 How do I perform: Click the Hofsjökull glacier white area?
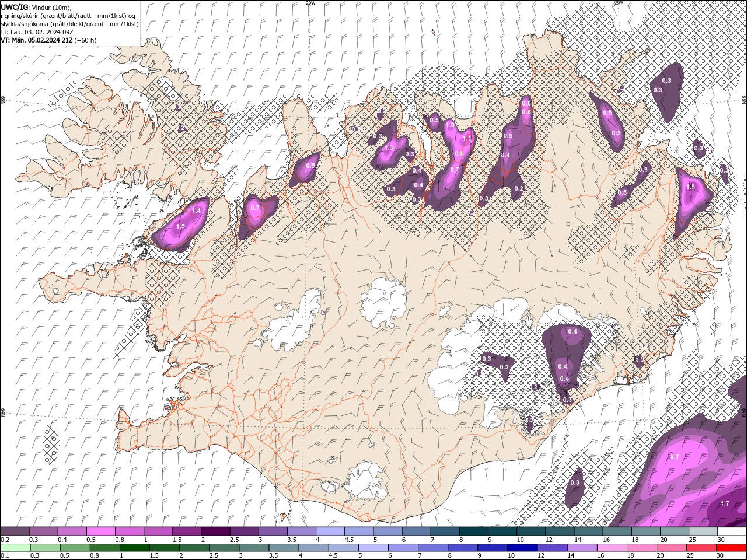point(383,303)
